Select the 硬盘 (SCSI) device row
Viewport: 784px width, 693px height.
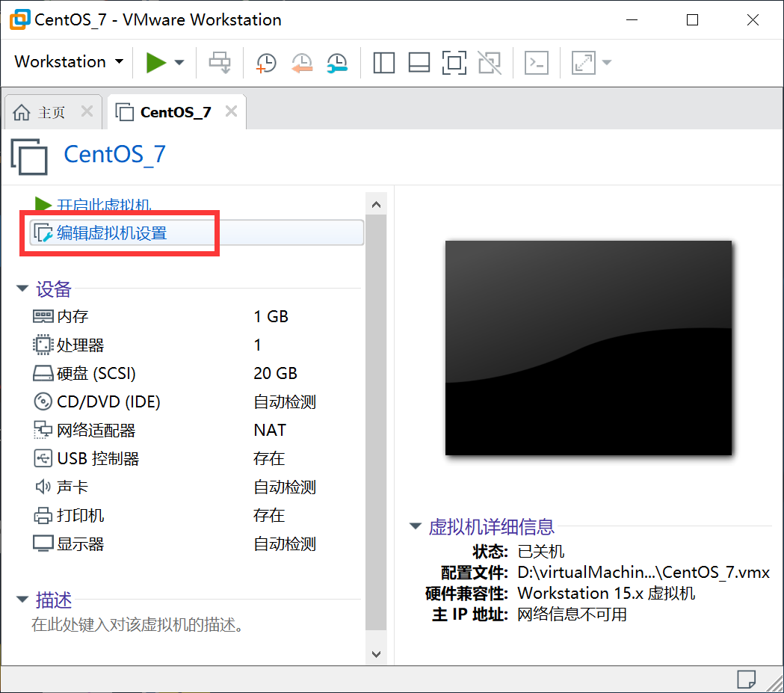pyautogui.click(x=196, y=374)
